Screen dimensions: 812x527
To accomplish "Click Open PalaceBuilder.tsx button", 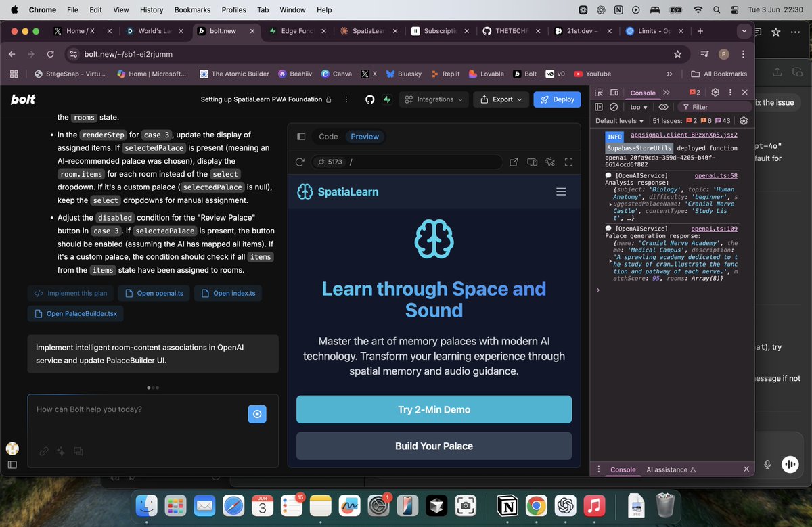I will 75,314.
